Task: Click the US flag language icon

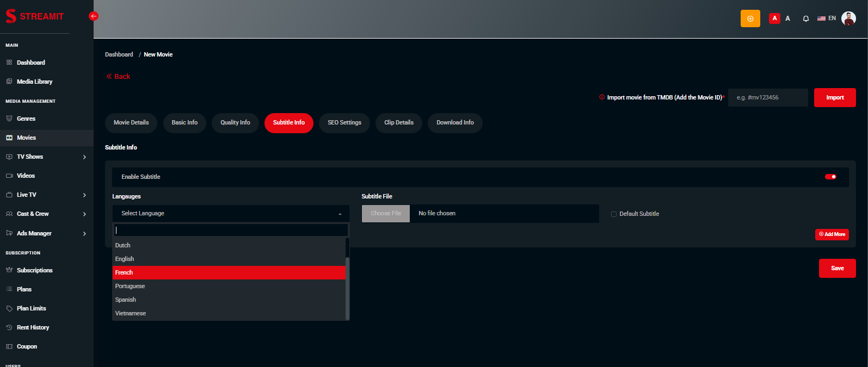Action: point(821,18)
